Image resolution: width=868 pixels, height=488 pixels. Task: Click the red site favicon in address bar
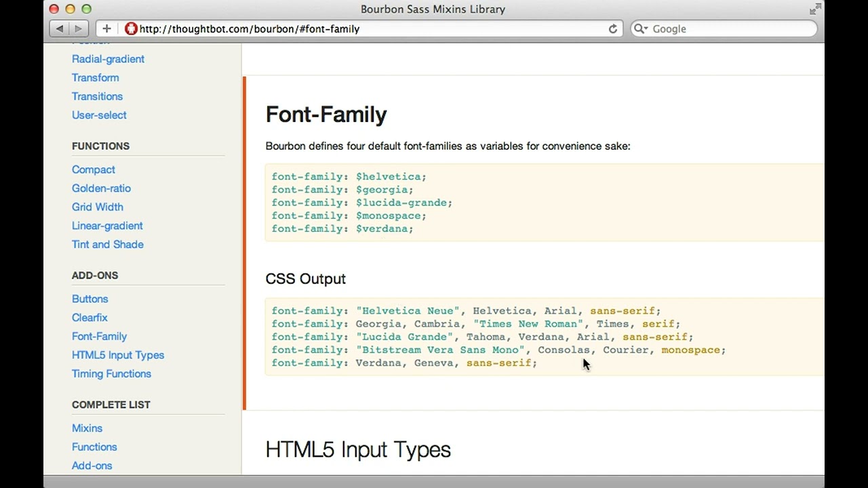click(131, 28)
